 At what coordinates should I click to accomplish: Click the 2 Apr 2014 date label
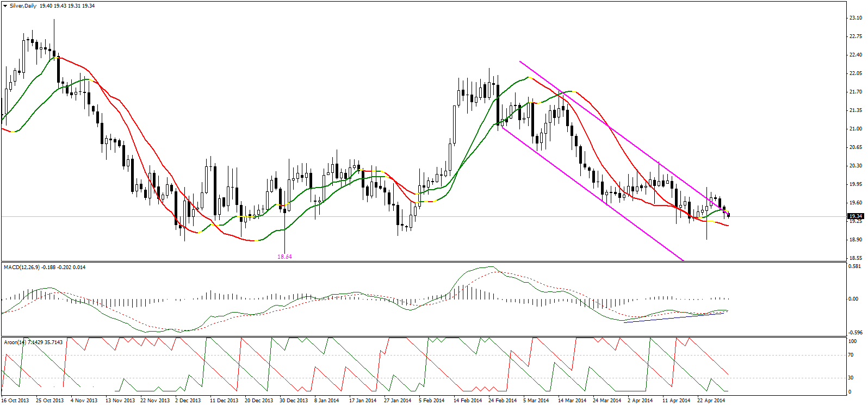[640, 401]
